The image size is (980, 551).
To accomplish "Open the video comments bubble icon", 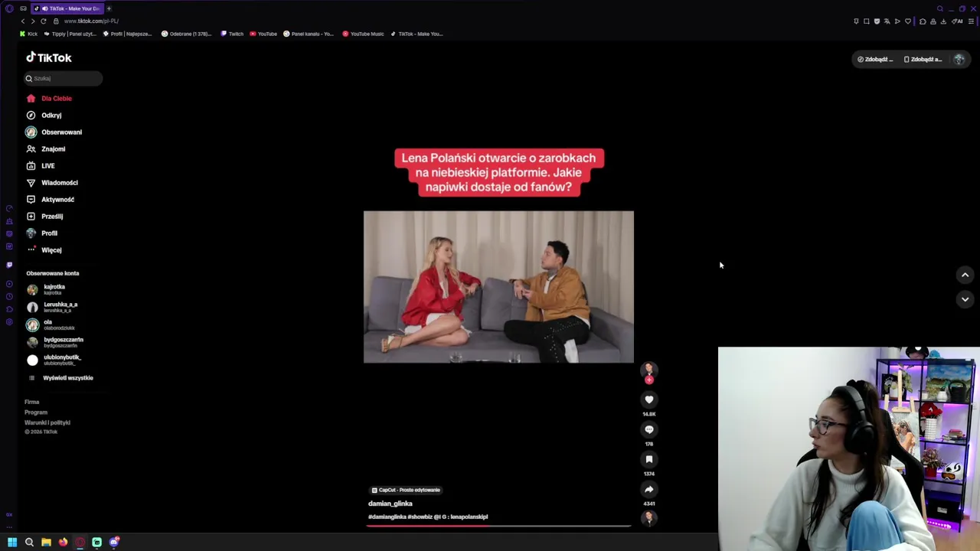I will click(648, 429).
